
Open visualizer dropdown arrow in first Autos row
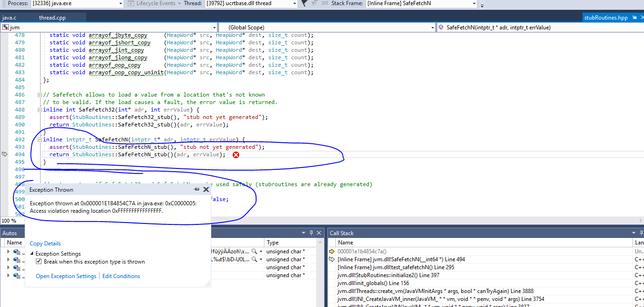click(260, 251)
